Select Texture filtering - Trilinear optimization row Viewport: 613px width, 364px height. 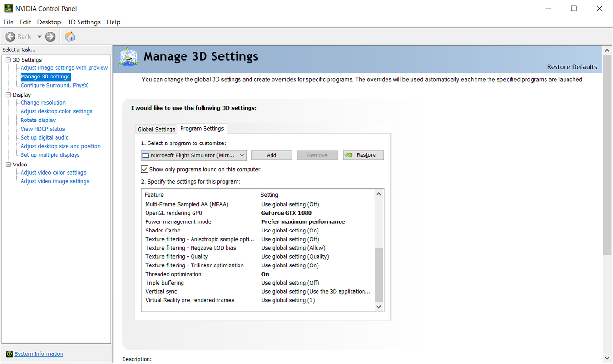(258, 265)
